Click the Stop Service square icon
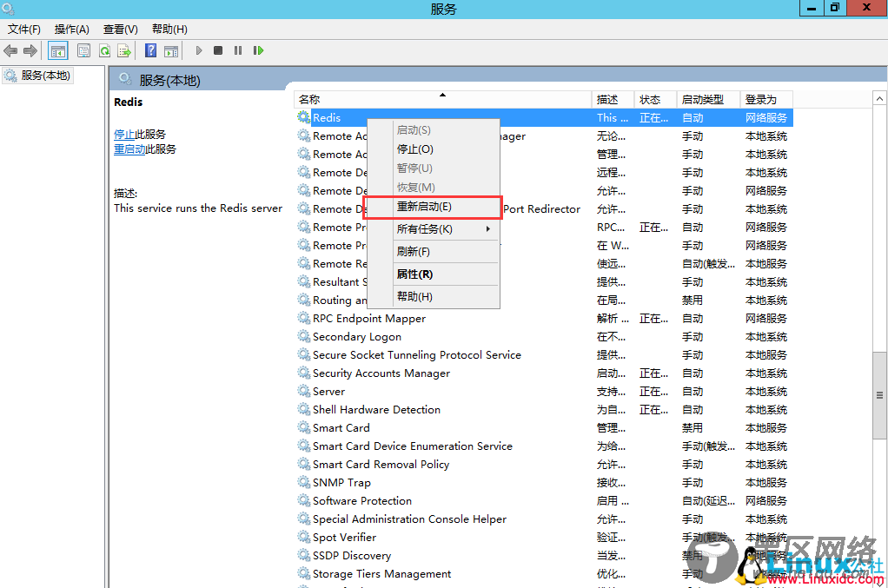 [218, 50]
